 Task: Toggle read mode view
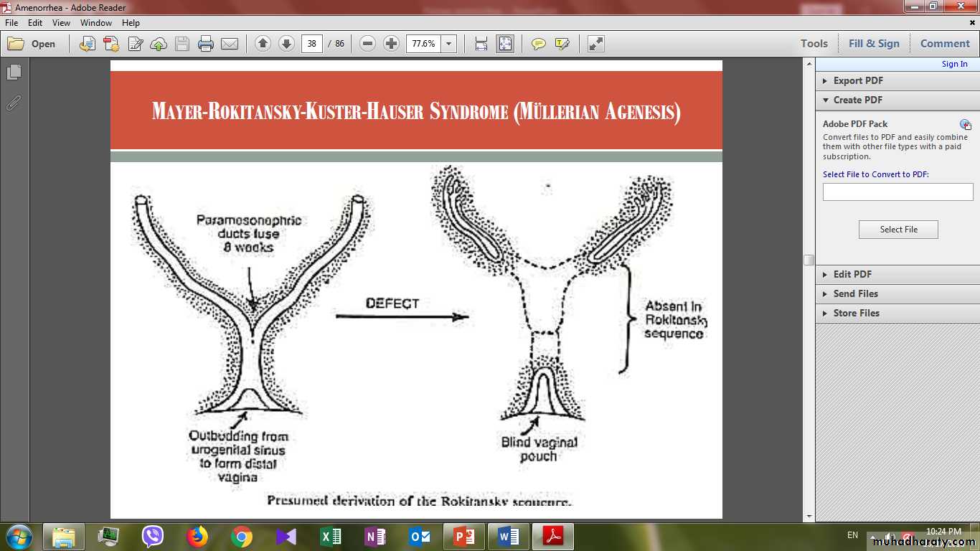pyautogui.click(x=595, y=44)
